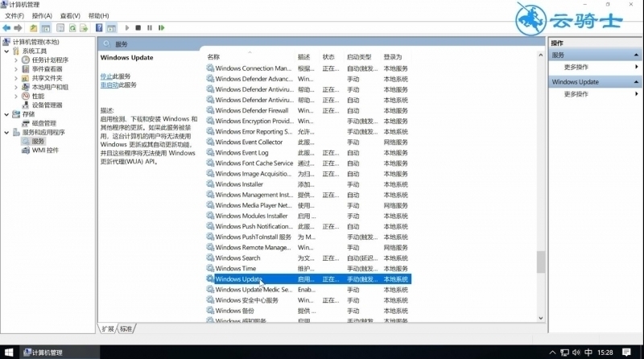Collapse the 服务和应用程序 node
The image size is (644, 359).
pos(6,133)
